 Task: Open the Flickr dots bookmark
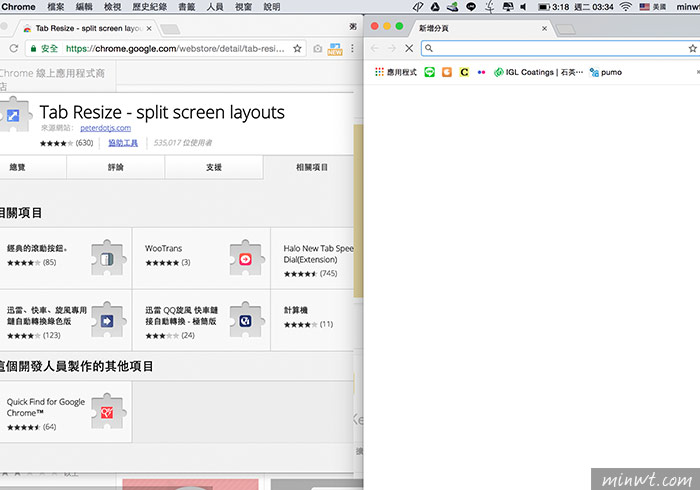coord(481,72)
